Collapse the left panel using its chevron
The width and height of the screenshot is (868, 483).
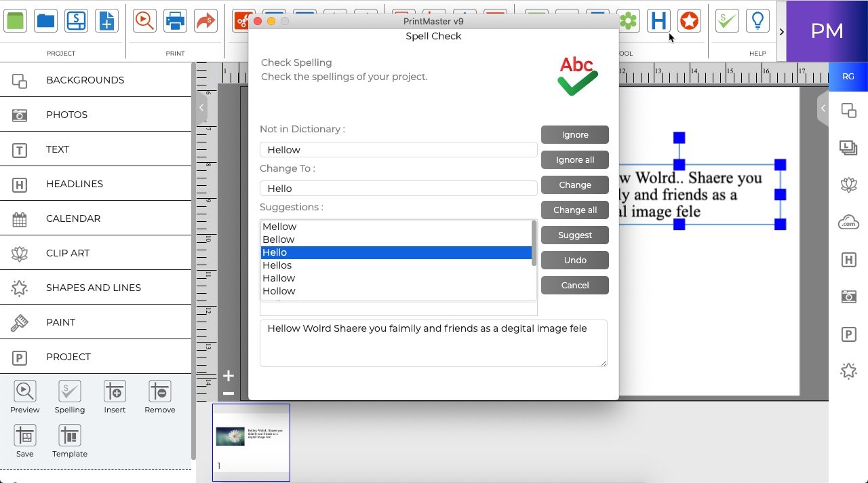click(201, 107)
